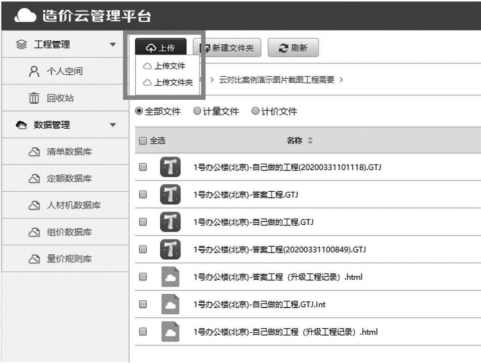Collapse the 数据管理 section arrow
The width and height of the screenshot is (481, 363).
(x=113, y=125)
